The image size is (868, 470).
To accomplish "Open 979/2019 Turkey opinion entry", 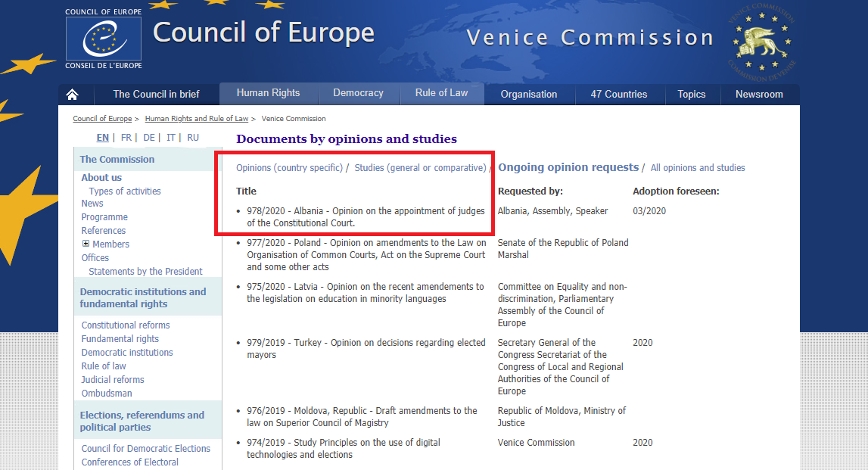I will click(366, 349).
